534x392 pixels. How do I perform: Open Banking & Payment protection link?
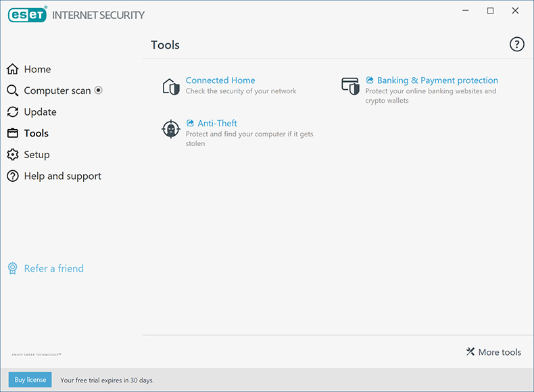(437, 80)
